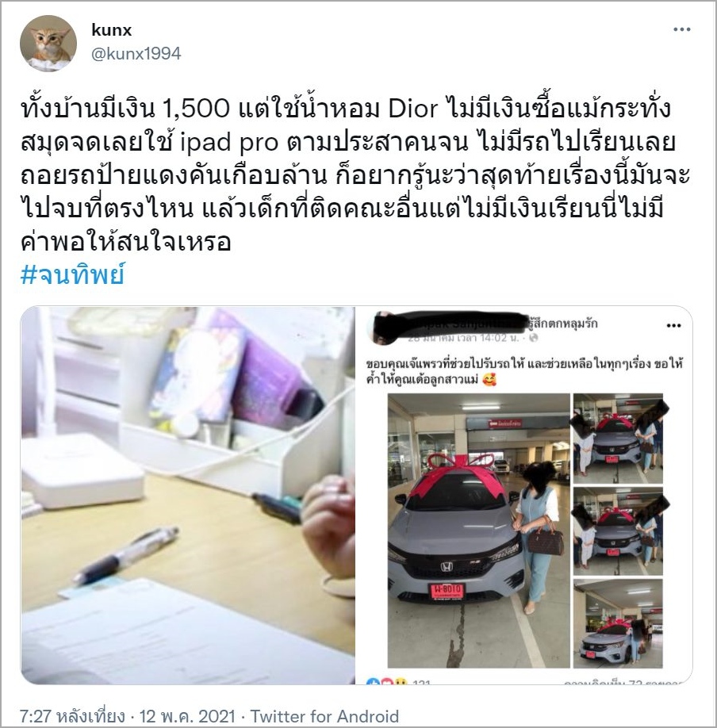Open the tweet's three-dot more menu
The image size is (717, 728).
pyautogui.click(x=681, y=29)
